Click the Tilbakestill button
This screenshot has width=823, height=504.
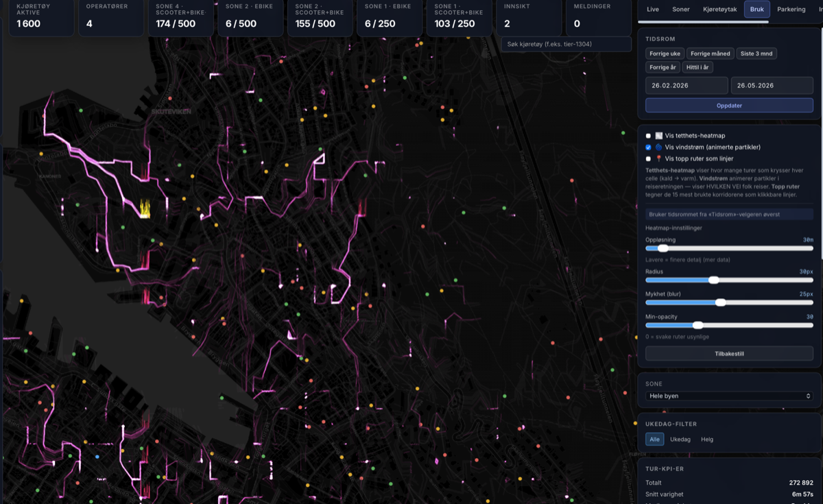(x=729, y=354)
